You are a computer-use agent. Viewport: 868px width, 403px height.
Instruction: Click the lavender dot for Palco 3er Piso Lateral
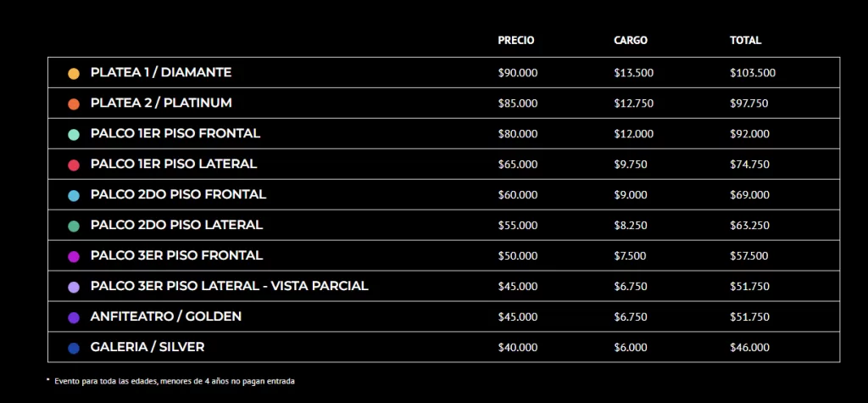(74, 287)
